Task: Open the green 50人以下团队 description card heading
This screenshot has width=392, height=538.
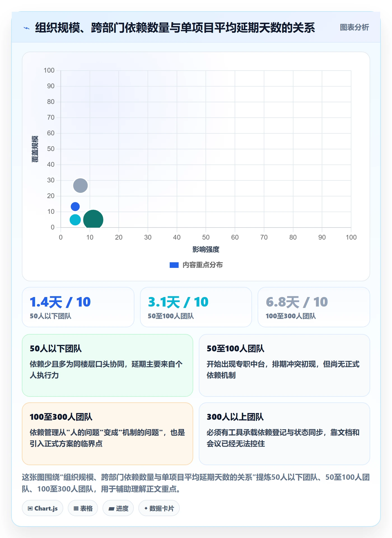Action: coord(56,349)
